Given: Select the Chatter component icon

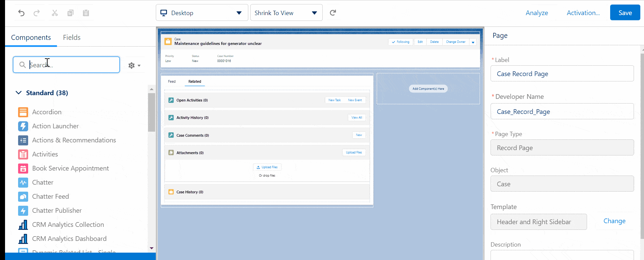Looking at the screenshot, I should point(23,182).
